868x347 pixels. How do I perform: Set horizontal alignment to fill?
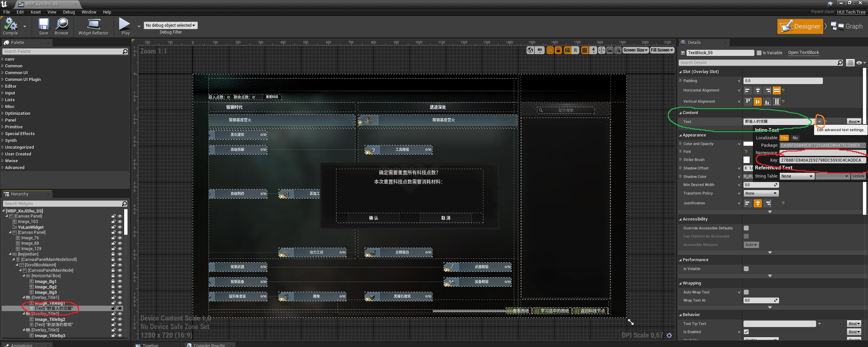click(x=776, y=90)
